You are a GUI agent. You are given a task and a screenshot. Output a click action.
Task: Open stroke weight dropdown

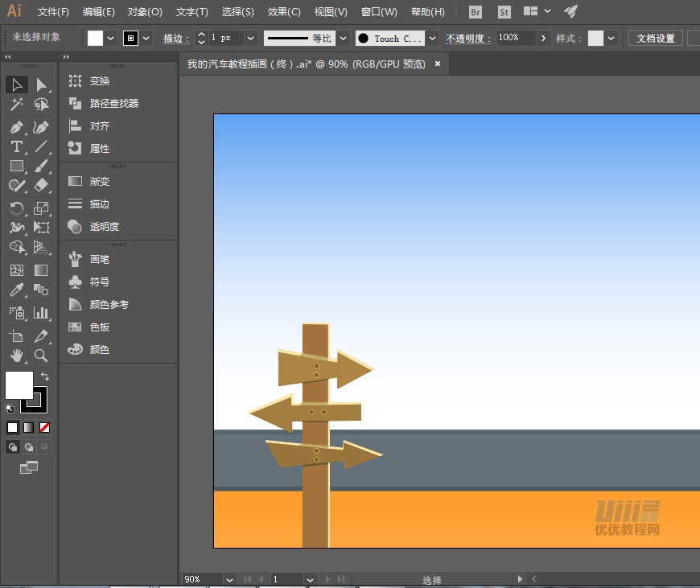[x=250, y=39]
